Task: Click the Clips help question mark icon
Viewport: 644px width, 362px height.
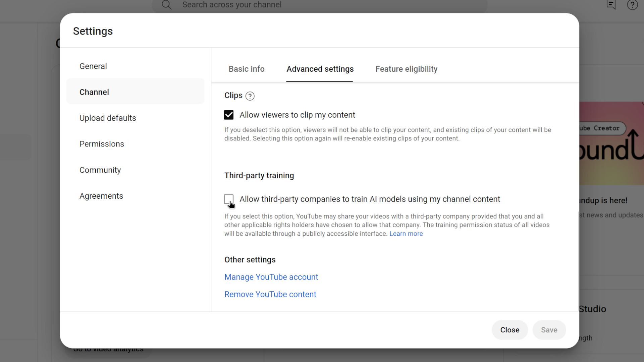Action: tap(250, 96)
